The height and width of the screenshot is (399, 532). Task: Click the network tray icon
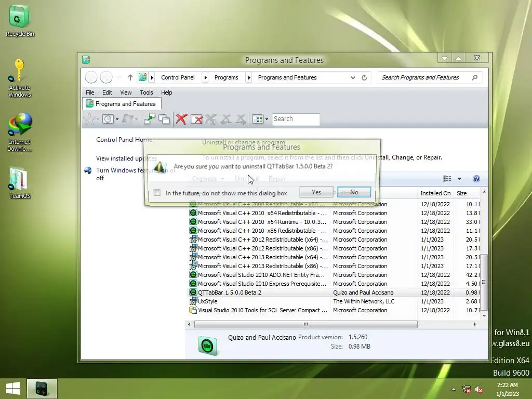(x=467, y=389)
